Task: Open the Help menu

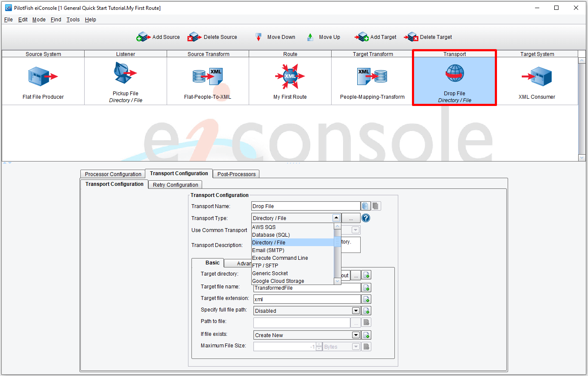Action: click(91, 20)
